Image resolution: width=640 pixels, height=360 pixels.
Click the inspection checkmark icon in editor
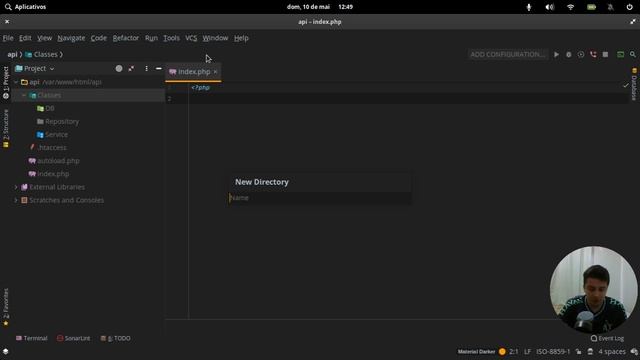click(x=625, y=85)
